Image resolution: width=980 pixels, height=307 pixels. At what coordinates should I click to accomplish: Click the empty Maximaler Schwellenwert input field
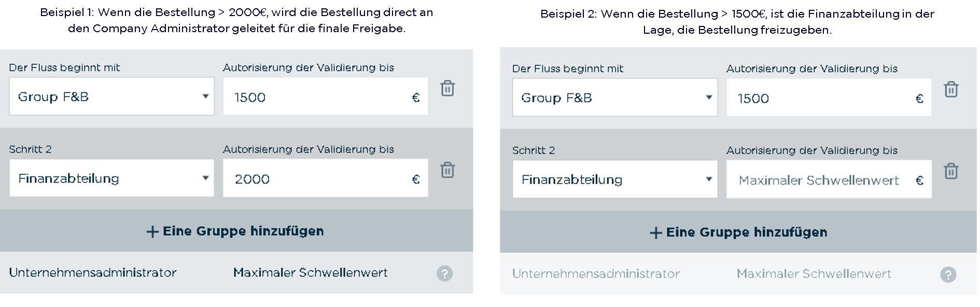click(829, 179)
